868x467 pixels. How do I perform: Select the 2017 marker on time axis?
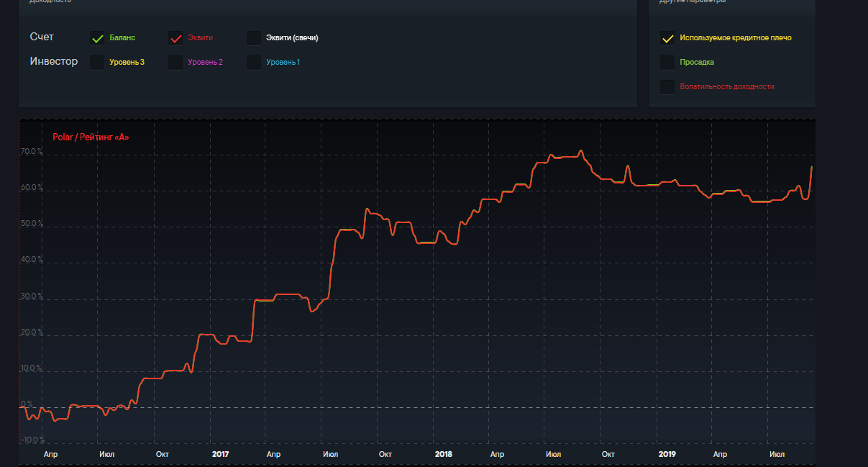220,455
